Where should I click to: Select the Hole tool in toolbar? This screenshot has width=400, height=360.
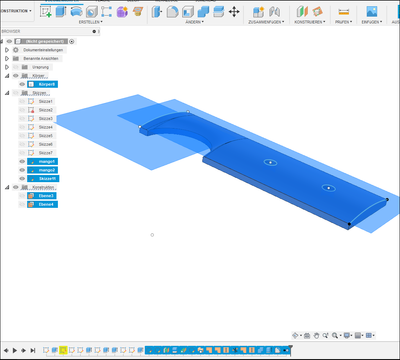91,12
